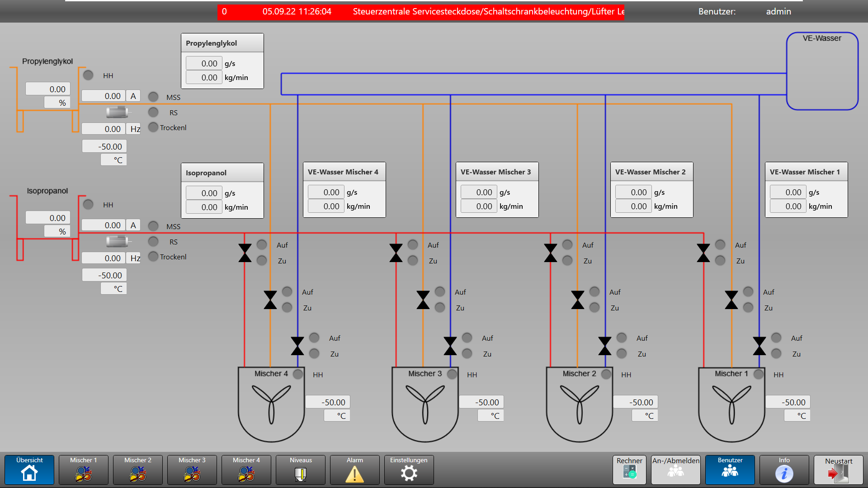
Task: Click Propylenglykol valve above Mischer 3
Action: [x=423, y=300]
